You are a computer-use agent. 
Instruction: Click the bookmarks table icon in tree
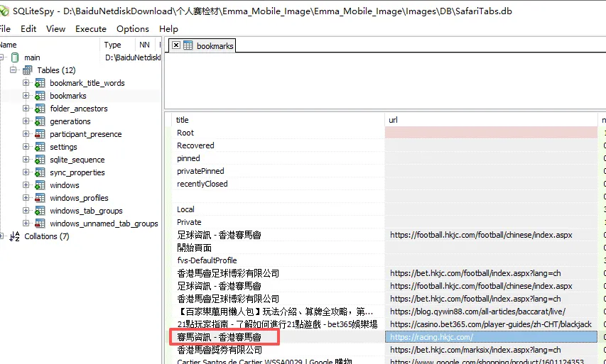pyautogui.click(x=40, y=96)
